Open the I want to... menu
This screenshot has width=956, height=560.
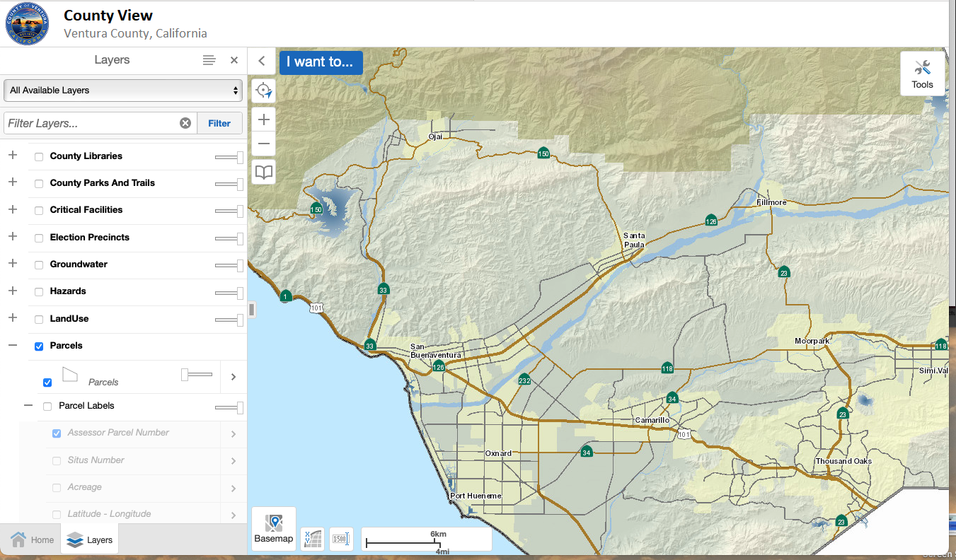[x=321, y=62]
